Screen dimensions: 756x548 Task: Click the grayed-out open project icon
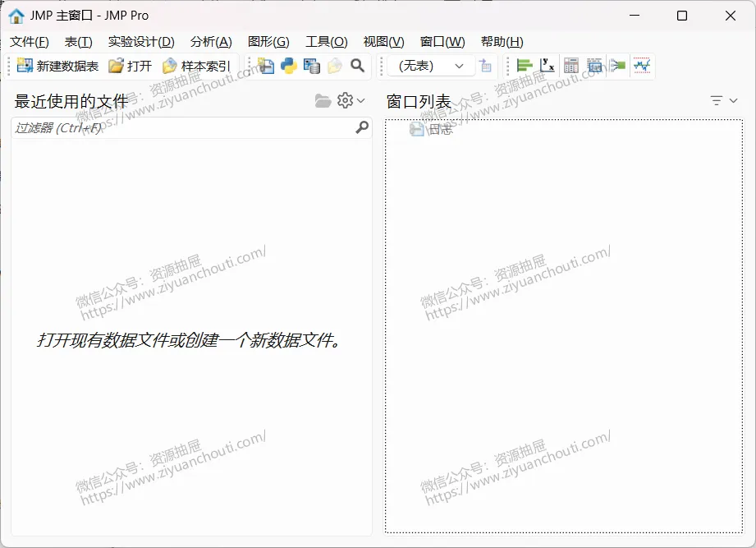335,66
